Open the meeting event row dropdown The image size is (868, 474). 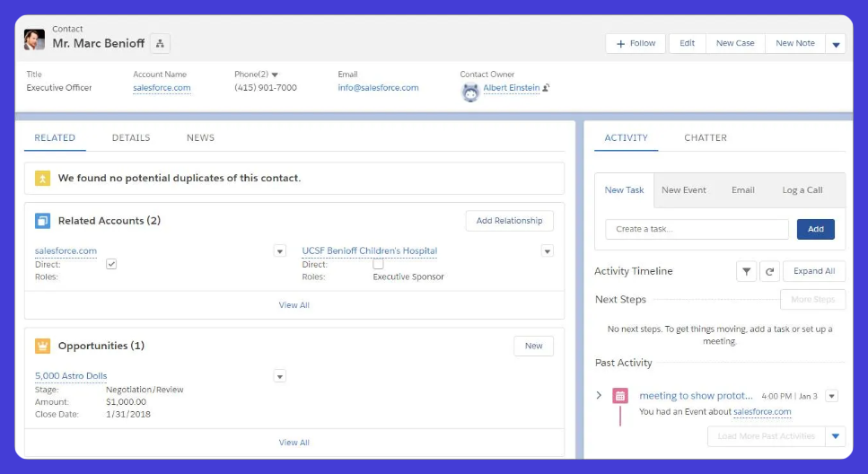(831, 396)
